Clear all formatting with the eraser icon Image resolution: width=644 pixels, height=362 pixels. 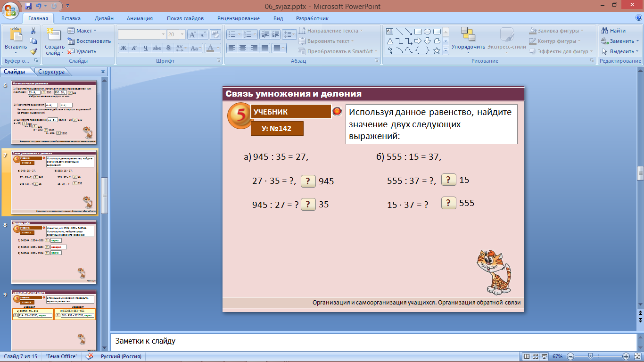(x=216, y=34)
